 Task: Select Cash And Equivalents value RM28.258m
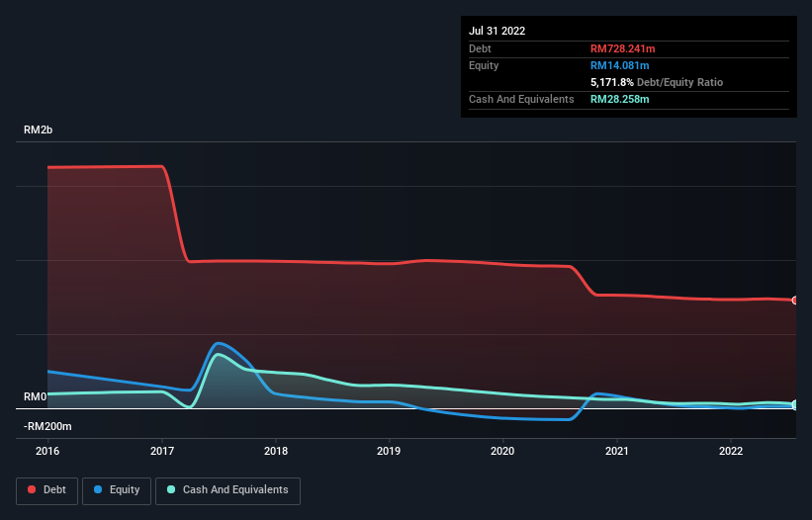click(619, 99)
